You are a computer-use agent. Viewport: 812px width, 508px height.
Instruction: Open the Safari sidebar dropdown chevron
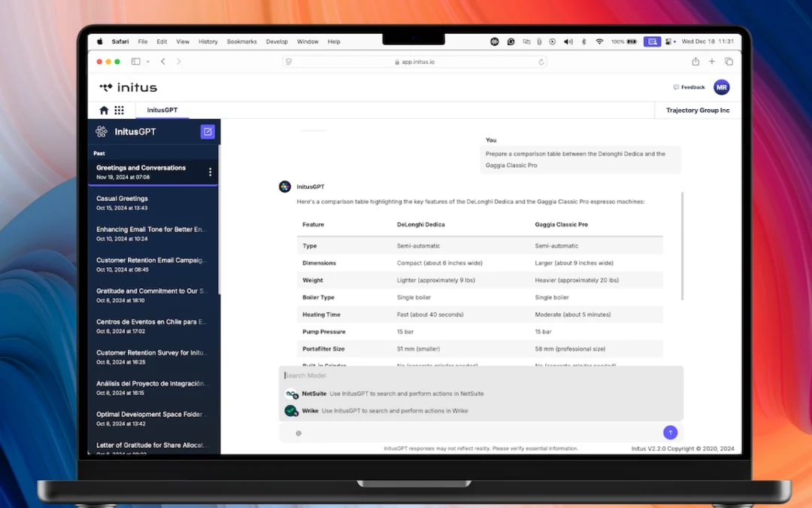pyautogui.click(x=147, y=61)
